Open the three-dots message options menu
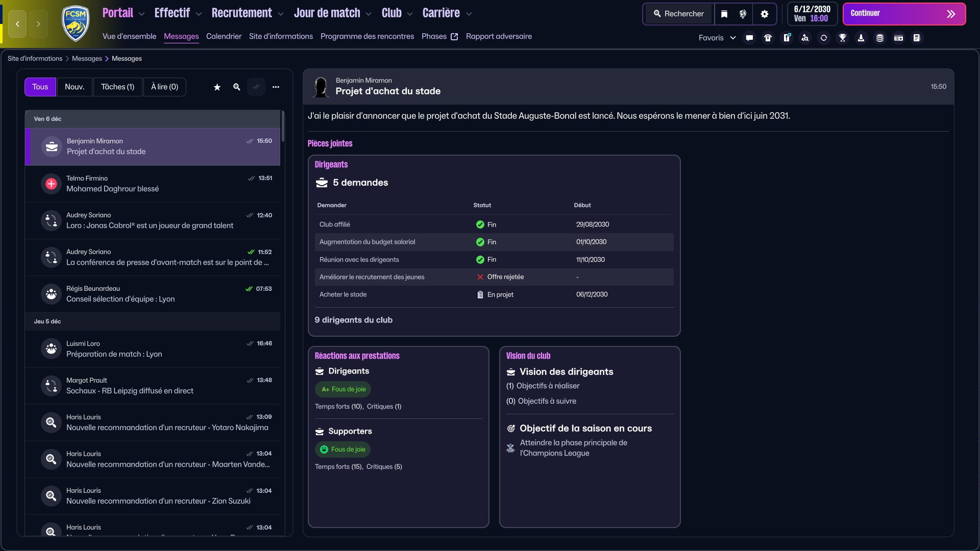 point(276,87)
